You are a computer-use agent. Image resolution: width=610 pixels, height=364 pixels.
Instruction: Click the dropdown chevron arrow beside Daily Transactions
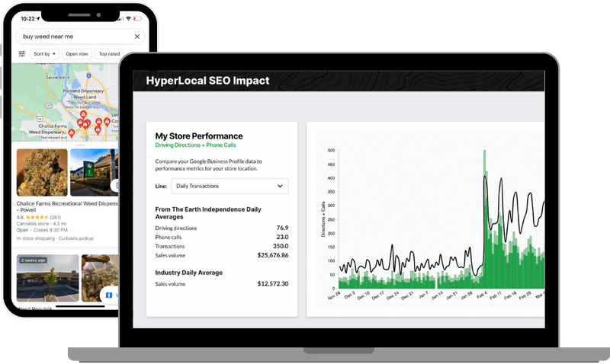pos(280,186)
